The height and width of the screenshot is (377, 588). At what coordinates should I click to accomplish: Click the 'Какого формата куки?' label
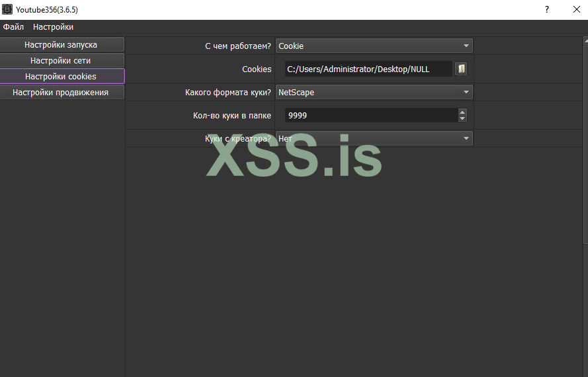point(228,93)
